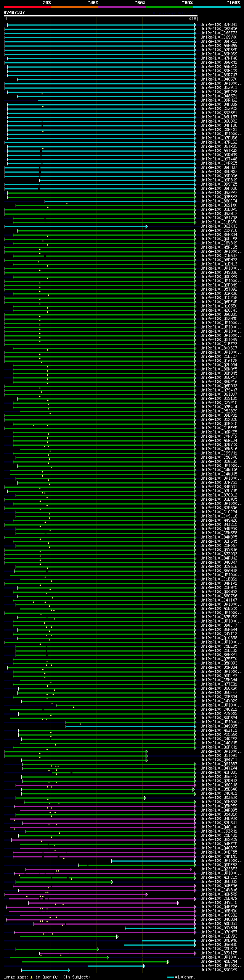The image size is (244, 980).
Task: Click the green ~80% identity legend segment
Action: pos(169,7)
